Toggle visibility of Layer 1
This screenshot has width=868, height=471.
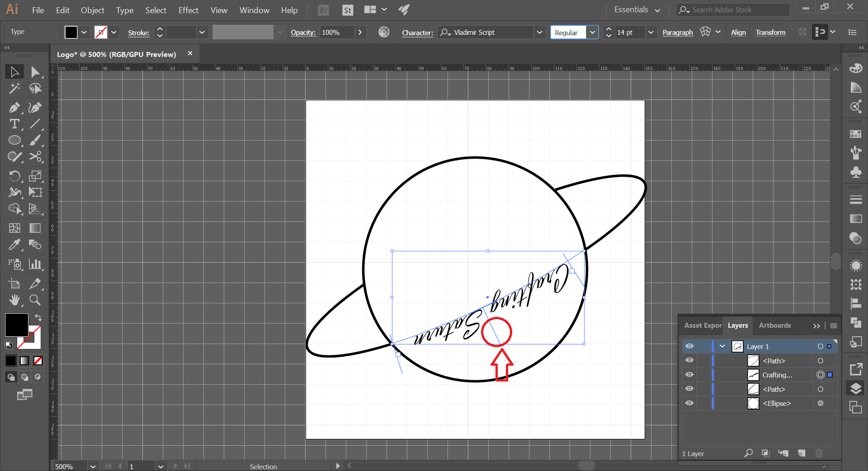pyautogui.click(x=689, y=346)
